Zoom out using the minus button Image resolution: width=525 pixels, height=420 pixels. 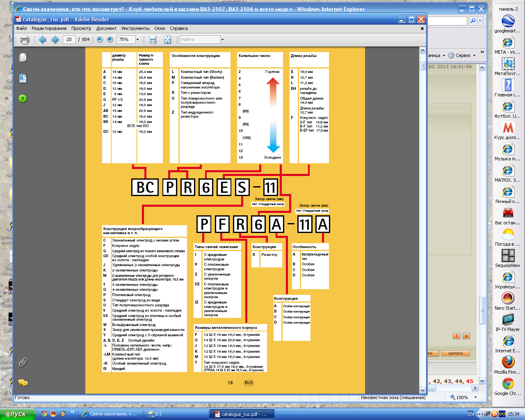(x=100, y=40)
